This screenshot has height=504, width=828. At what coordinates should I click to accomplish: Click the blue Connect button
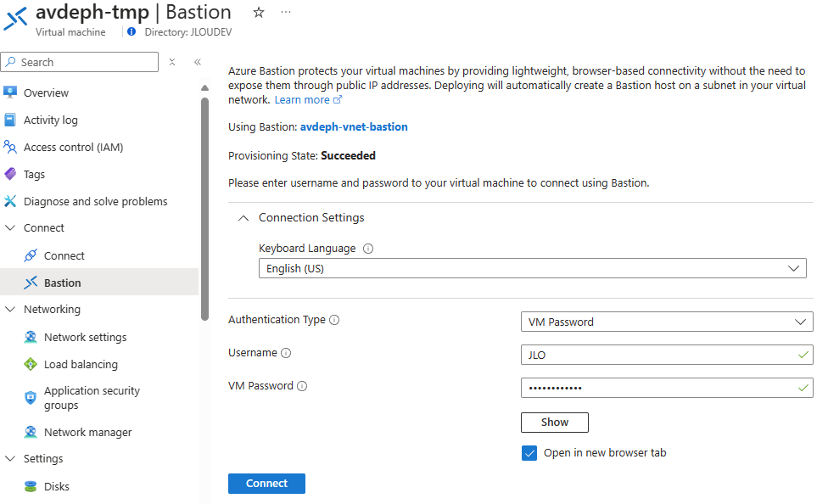pyautogui.click(x=266, y=484)
